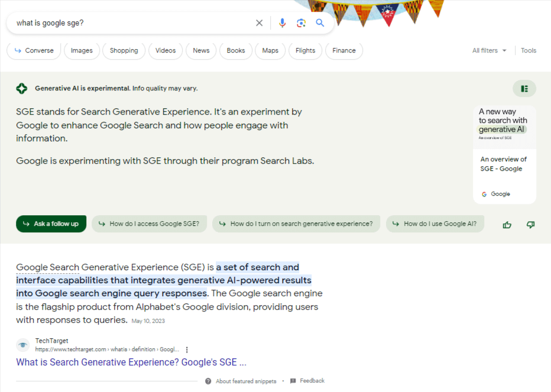Click the 'May 10, 2023' snippet date
The image size is (551, 392).
pos(148,321)
